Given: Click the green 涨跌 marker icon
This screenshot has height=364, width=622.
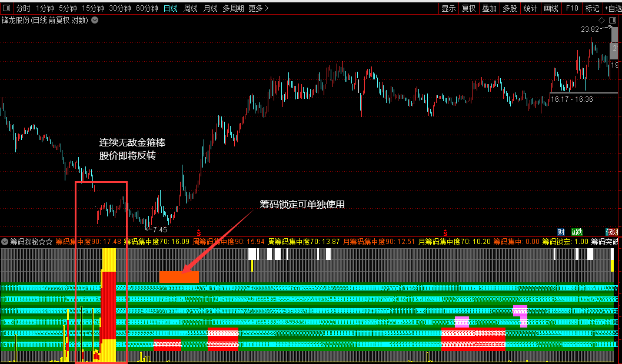Looking at the screenshot, I should point(577,232).
